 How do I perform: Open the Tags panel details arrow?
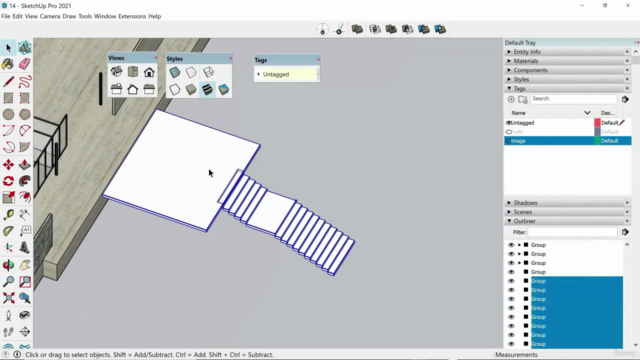[625, 99]
